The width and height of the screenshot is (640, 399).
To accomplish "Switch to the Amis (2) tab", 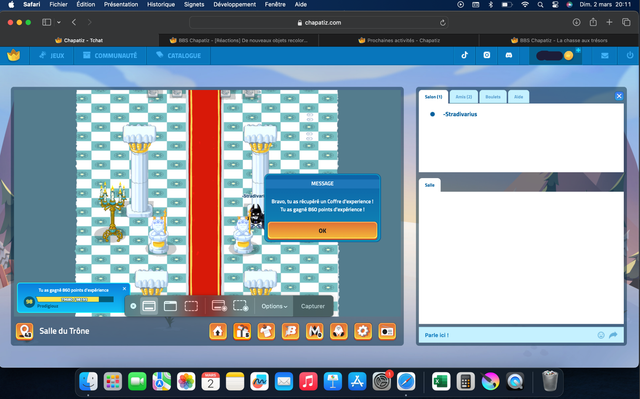I will tap(464, 97).
